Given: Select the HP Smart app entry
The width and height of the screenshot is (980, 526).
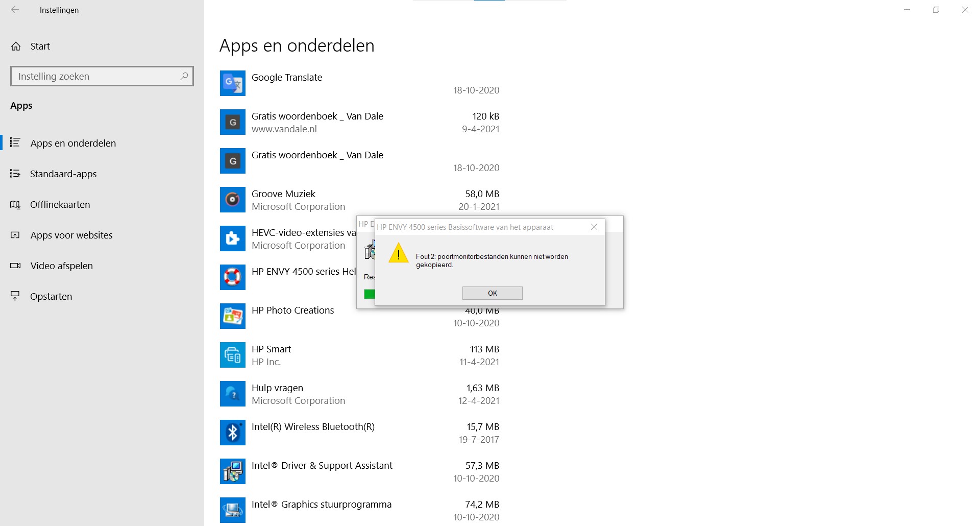Looking at the screenshot, I should [360, 355].
